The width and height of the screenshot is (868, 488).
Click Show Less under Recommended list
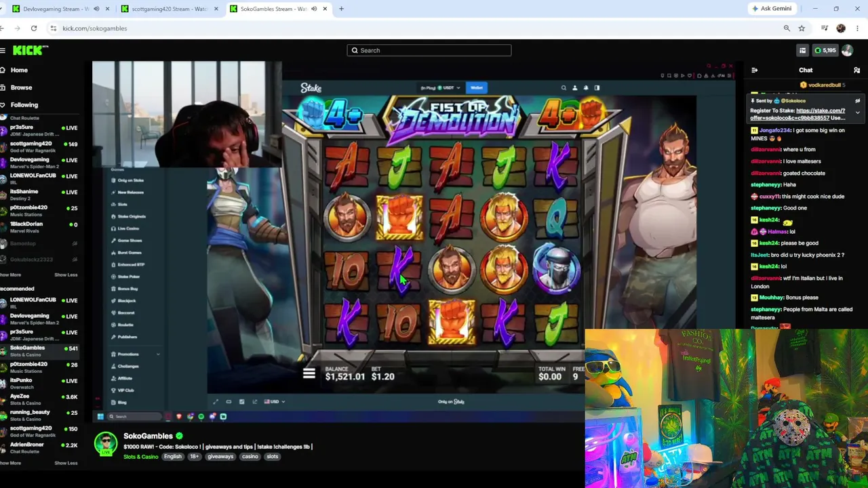click(x=66, y=463)
